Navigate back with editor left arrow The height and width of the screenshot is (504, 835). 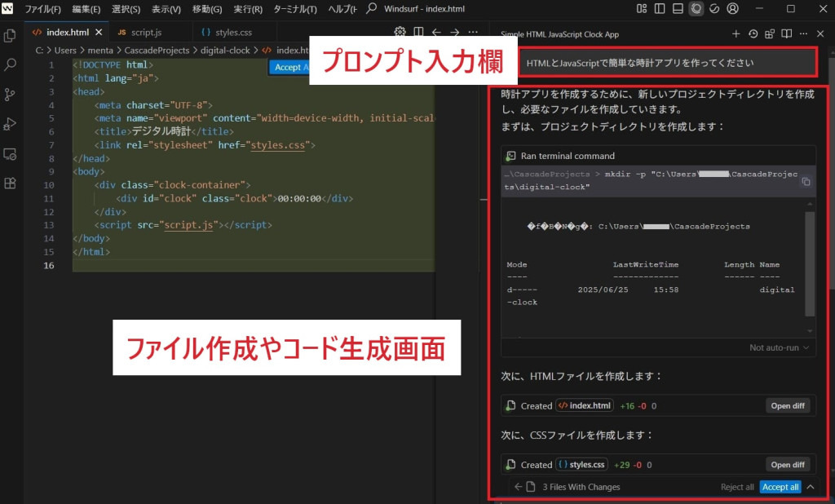coord(437,32)
